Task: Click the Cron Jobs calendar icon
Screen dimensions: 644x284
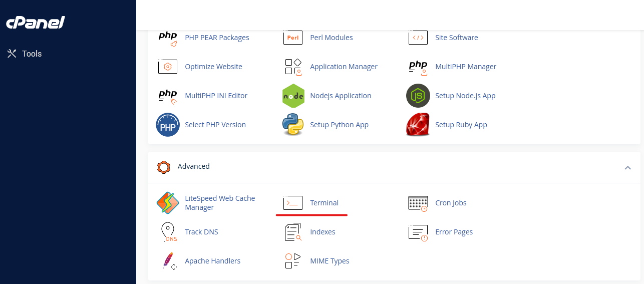Action: tap(418, 203)
